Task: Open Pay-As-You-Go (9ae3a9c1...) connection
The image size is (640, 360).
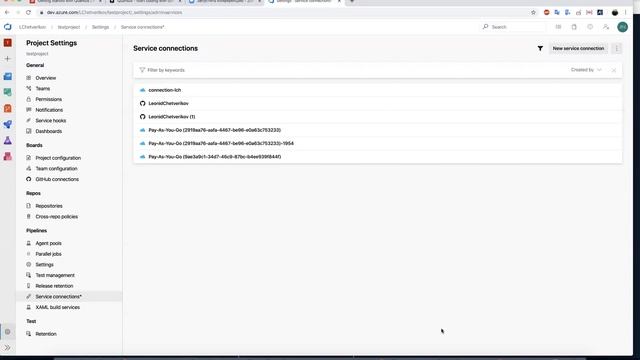Action: click(x=378, y=157)
